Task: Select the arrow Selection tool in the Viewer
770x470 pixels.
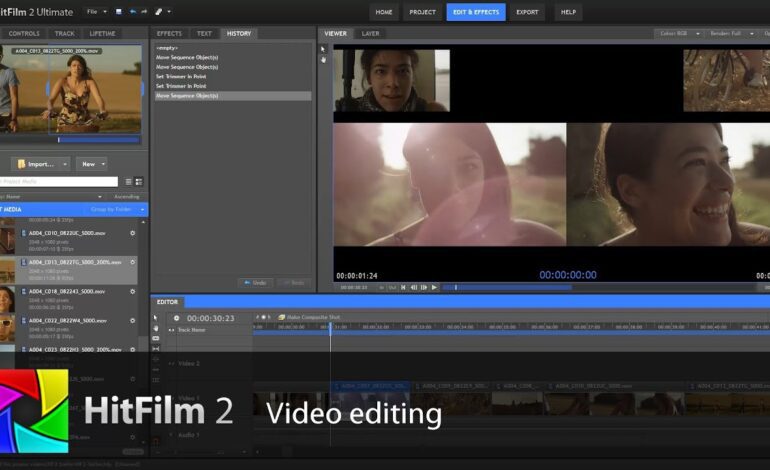Action: coord(323,48)
